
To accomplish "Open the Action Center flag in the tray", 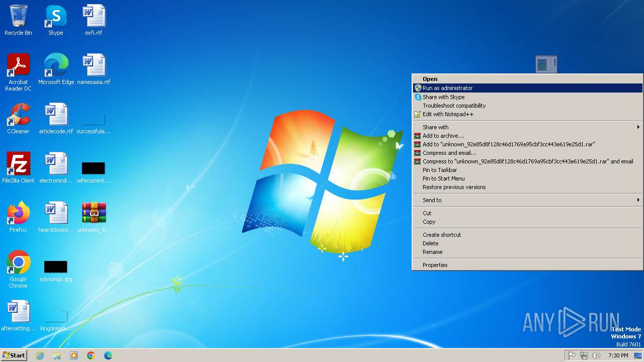I will (572, 355).
